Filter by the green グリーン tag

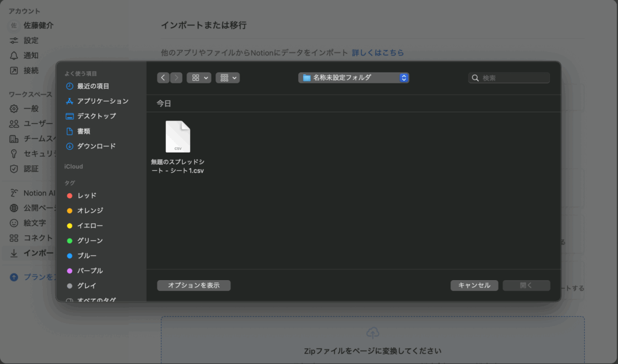(89, 241)
